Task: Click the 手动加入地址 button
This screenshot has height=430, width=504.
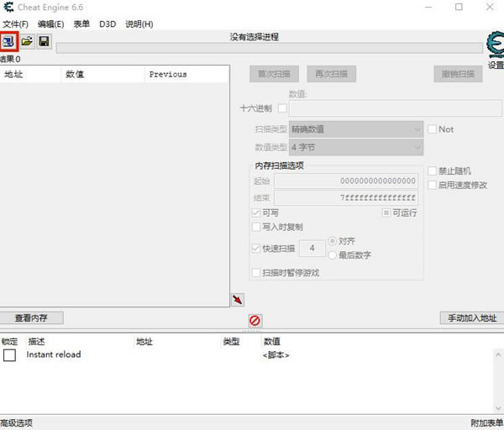Action: coord(471,318)
